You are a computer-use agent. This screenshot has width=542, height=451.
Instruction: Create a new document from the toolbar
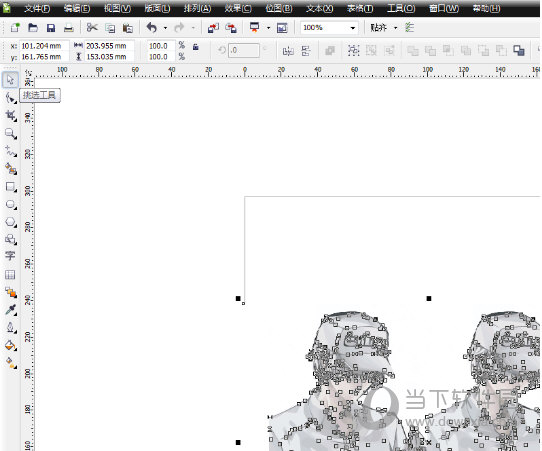15,27
